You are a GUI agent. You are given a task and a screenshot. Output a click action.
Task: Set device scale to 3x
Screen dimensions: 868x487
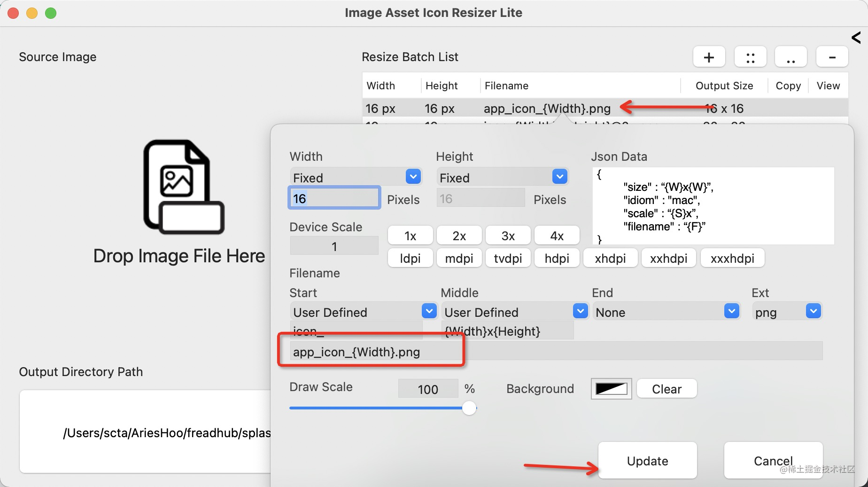(x=508, y=236)
